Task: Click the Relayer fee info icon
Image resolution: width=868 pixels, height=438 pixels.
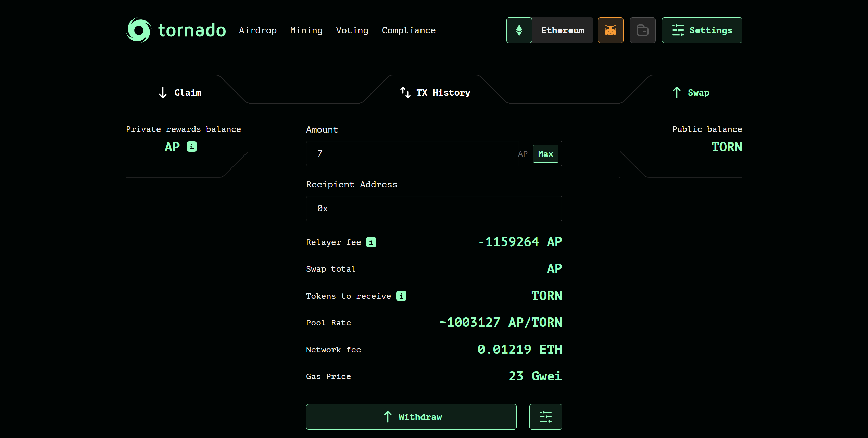Action: (x=371, y=242)
